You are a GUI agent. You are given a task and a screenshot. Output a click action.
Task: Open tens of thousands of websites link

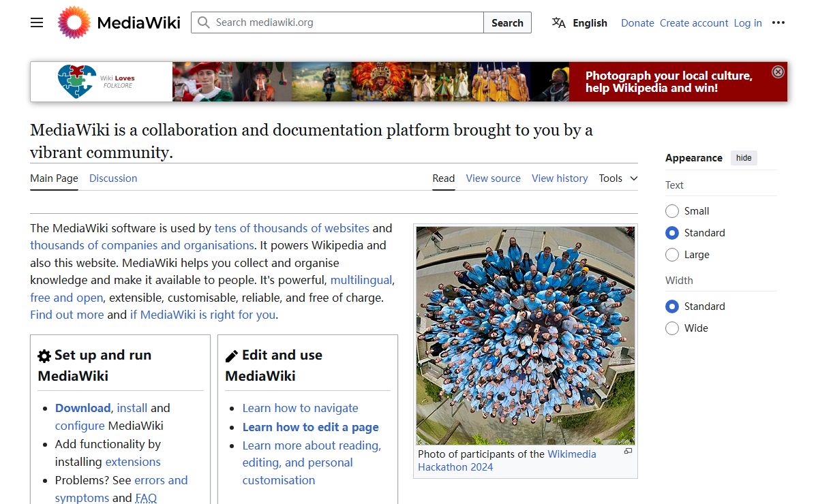[x=292, y=228]
